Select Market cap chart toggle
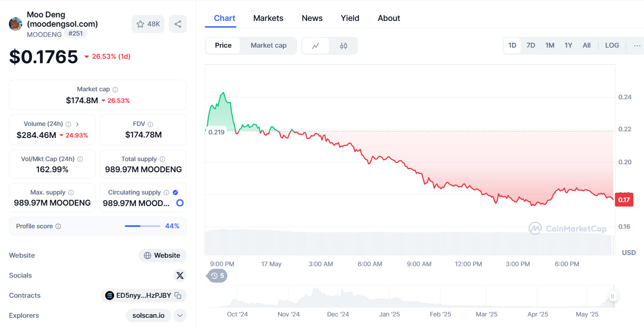The image size is (644, 328). tap(268, 46)
